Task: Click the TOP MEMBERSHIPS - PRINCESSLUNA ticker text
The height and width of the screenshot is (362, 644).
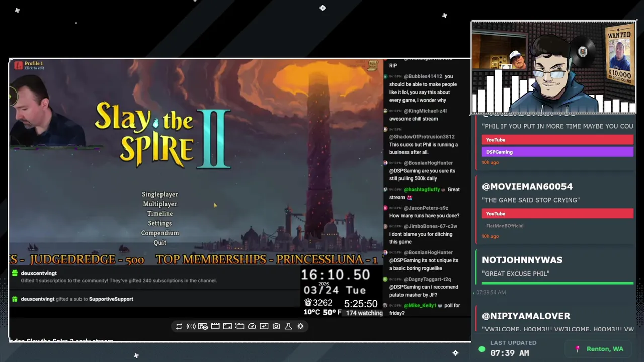Action: 266,259
